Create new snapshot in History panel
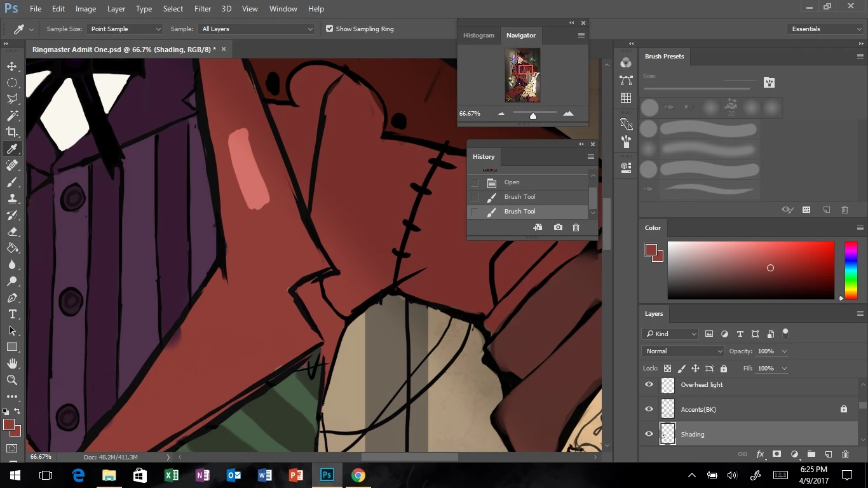 (558, 227)
